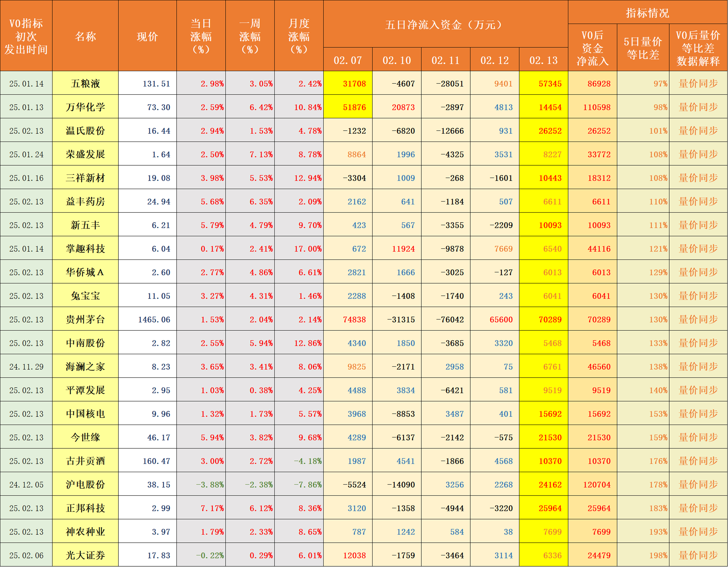
Task: Select the 24.11.29 date cell
Action: (26, 367)
